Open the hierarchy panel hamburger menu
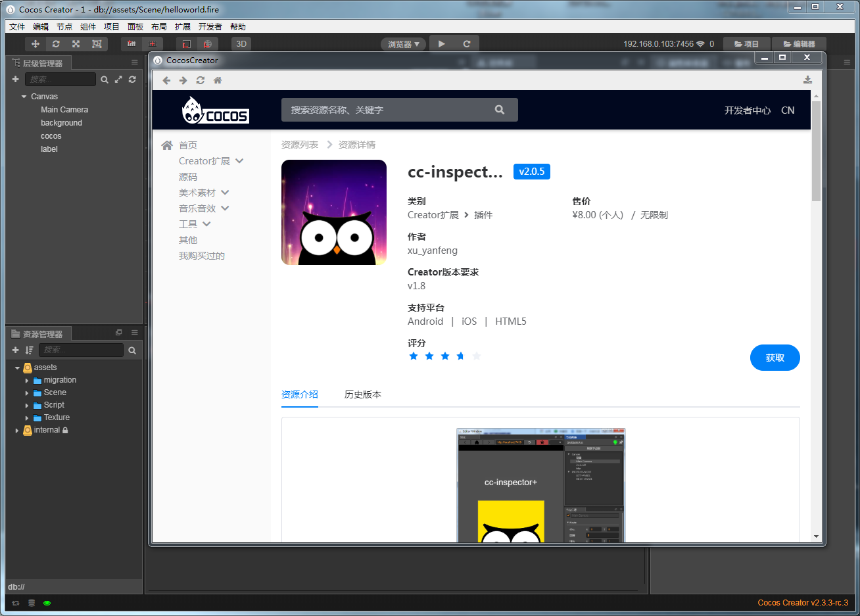 pos(135,62)
